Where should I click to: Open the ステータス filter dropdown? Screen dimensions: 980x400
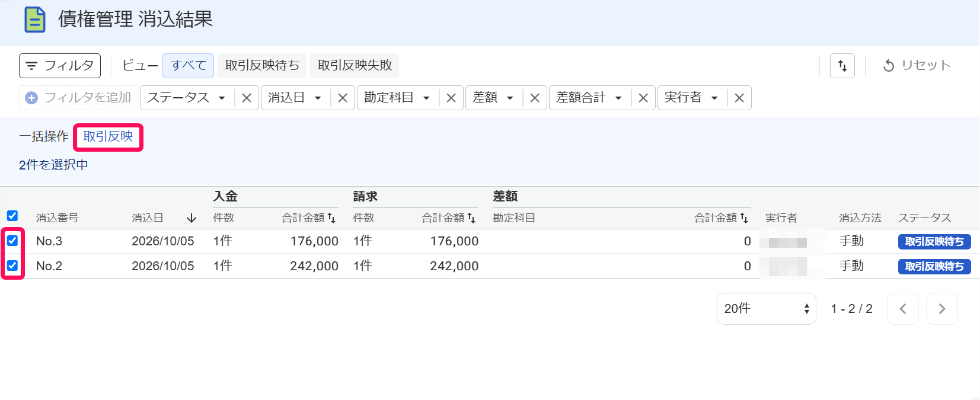(187, 98)
